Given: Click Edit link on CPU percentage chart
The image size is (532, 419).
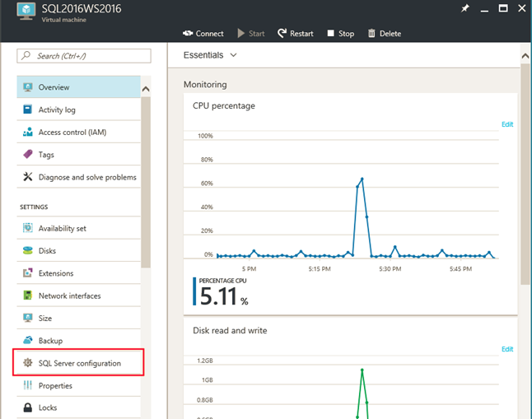Looking at the screenshot, I should point(507,124).
